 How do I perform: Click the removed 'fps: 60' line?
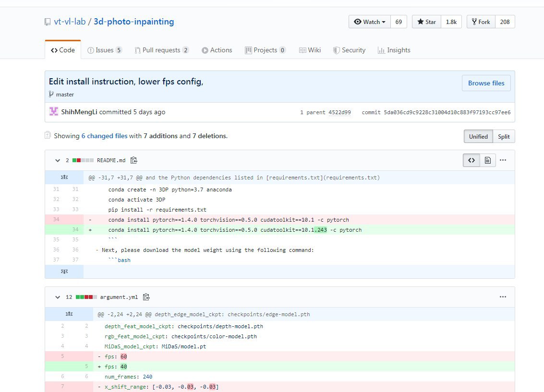coord(279,356)
